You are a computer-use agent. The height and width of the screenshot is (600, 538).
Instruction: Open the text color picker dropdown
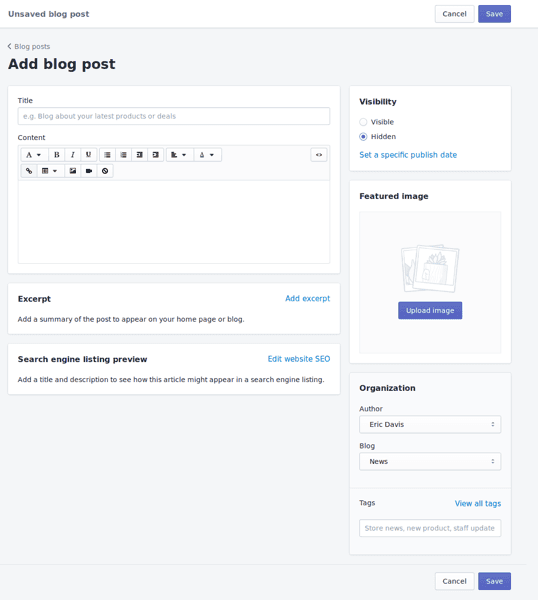coord(207,155)
